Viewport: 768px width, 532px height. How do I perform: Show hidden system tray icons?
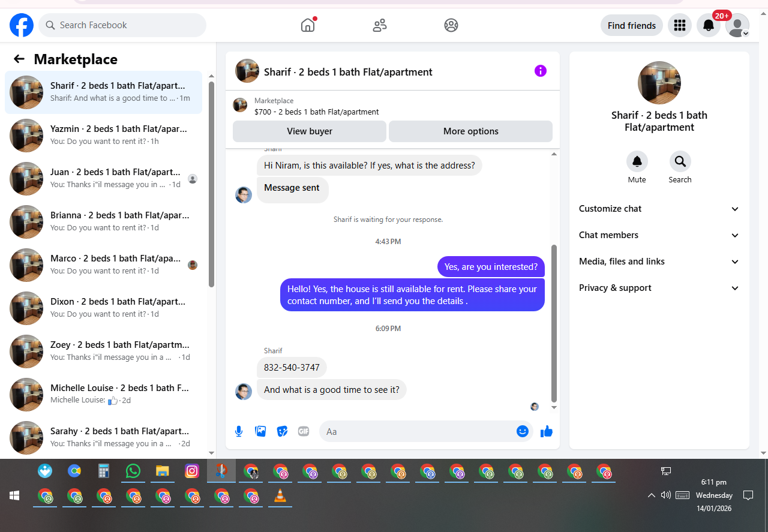pos(652,495)
